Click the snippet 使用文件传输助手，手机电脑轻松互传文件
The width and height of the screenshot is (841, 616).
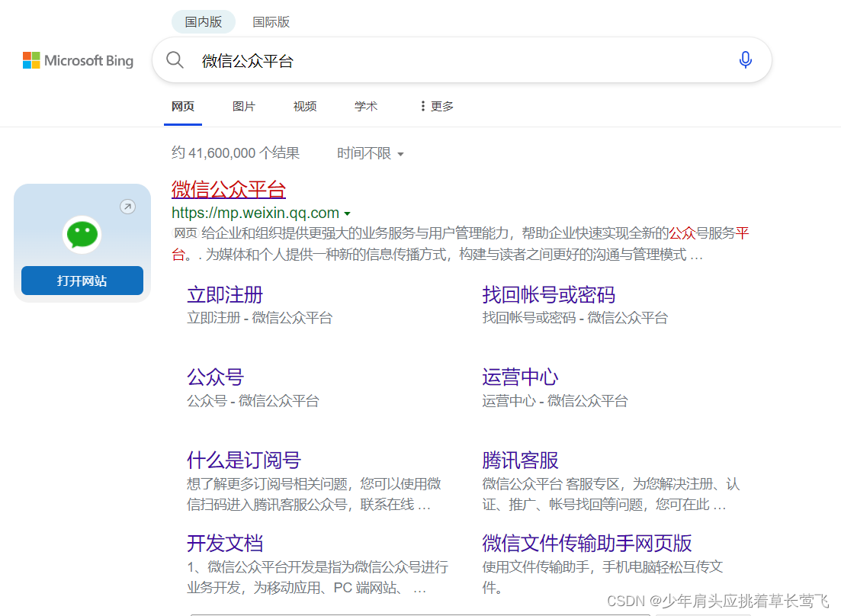coord(602,577)
